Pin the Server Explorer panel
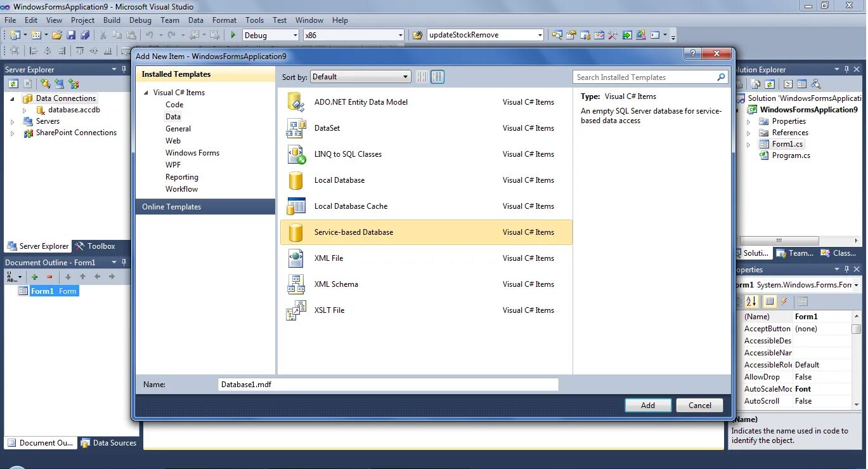This screenshot has width=868, height=469. click(124, 69)
